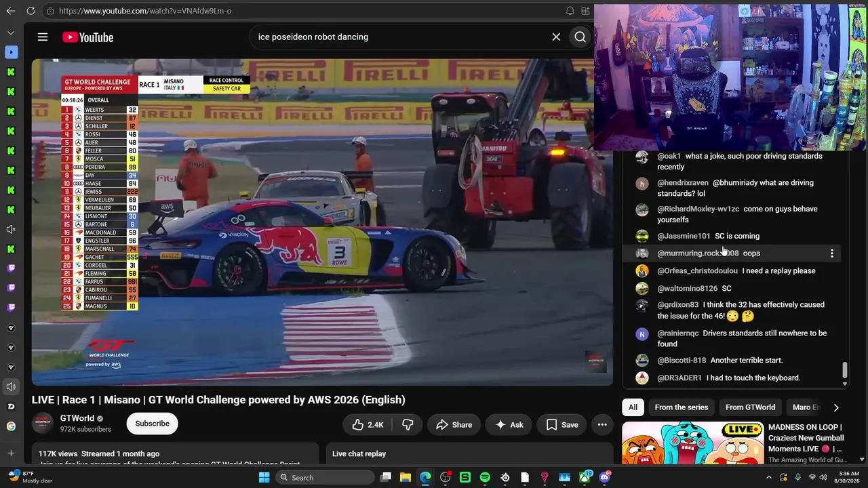Select the browser address bar URL
This screenshot has height=488, width=868.
click(x=145, y=11)
